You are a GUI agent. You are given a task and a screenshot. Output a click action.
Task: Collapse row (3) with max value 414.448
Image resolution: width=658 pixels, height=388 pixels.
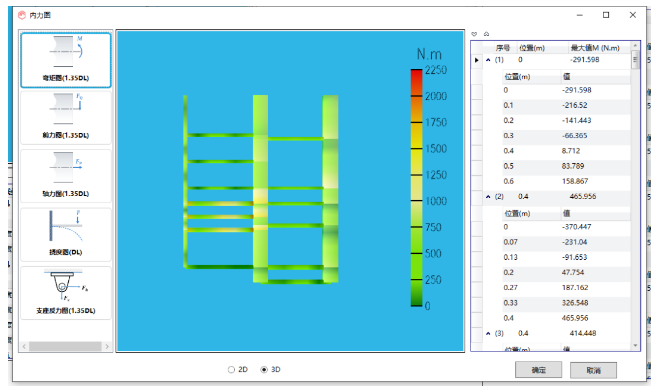pyautogui.click(x=488, y=333)
